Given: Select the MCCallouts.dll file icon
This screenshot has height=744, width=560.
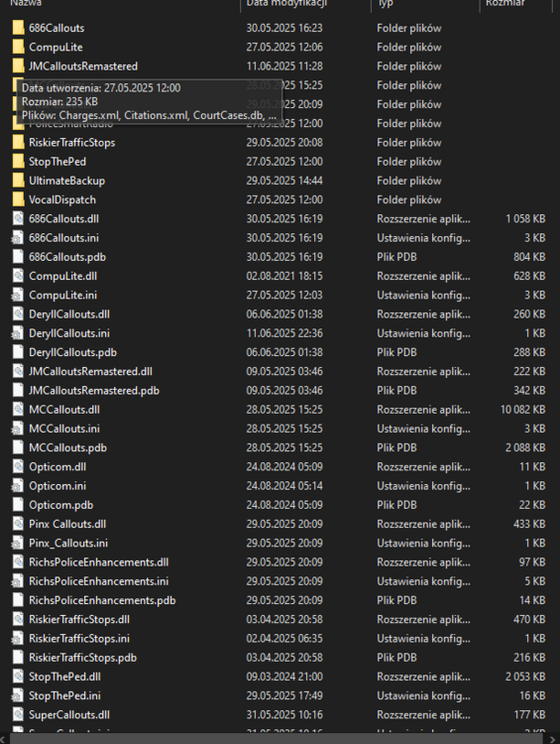Looking at the screenshot, I should (x=18, y=410).
